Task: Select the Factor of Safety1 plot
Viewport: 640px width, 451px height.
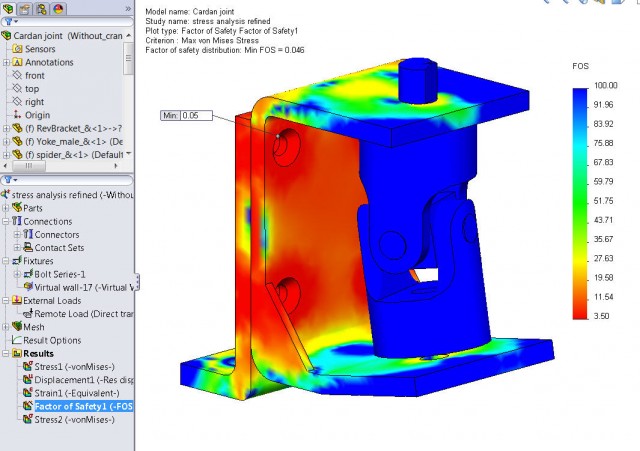Action: coord(78,406)
